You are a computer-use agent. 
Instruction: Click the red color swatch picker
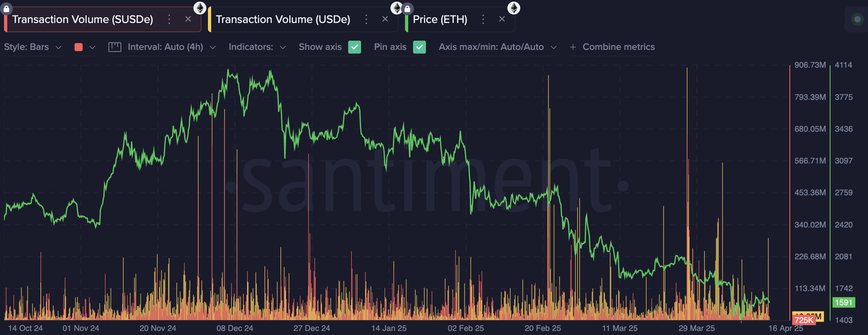[x=79, y=47]
